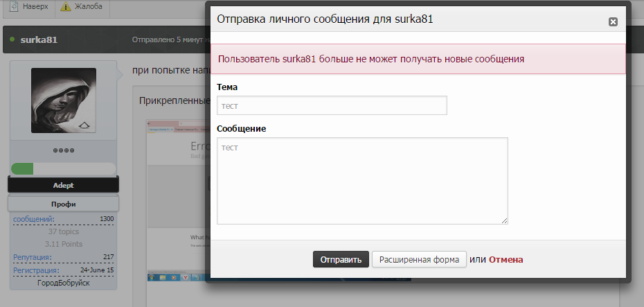
Task: Focus the Сообщение message textarea
Action: point(361,180)
